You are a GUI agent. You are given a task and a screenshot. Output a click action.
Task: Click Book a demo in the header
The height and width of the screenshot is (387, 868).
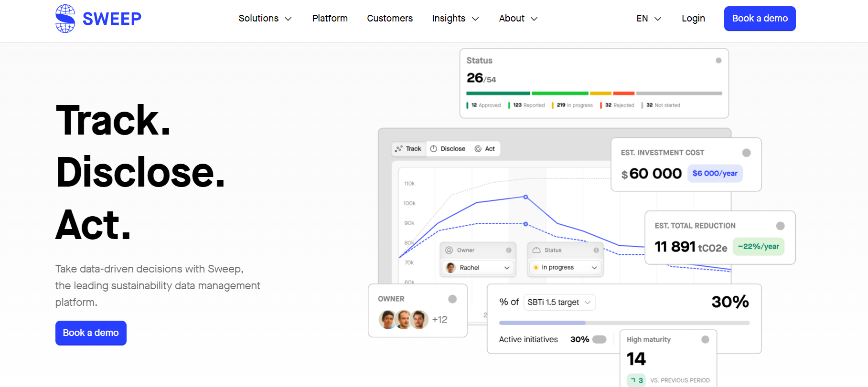(760, 19)
